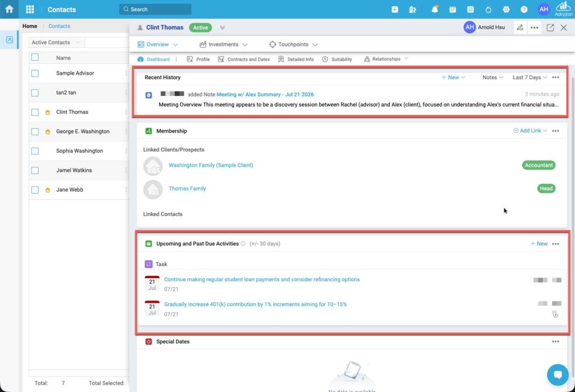Open the notifications bell icon
Screen dimensions: 575x392
(x=435, y=10)
